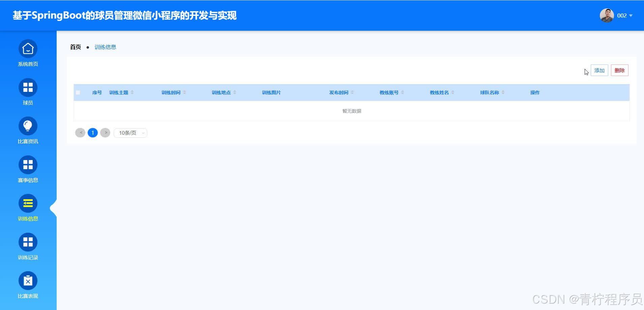This screenshot has height=310, width=644.
Task: Open the 比赛资讯 lightbulb icon
Action: click(x=28, y=126)
